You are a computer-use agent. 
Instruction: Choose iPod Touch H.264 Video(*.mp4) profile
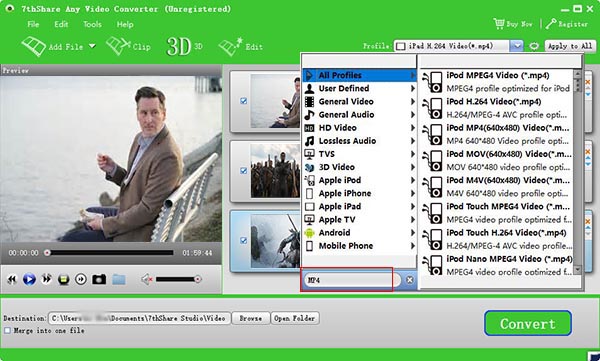(x=497, y=239)
